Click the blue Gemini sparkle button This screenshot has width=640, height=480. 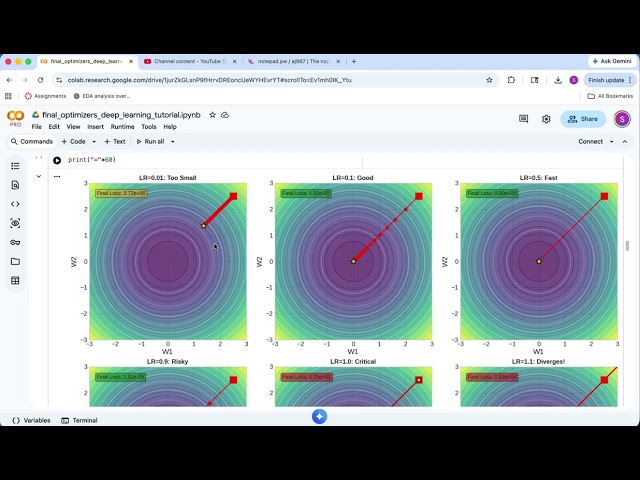(320, 416)
